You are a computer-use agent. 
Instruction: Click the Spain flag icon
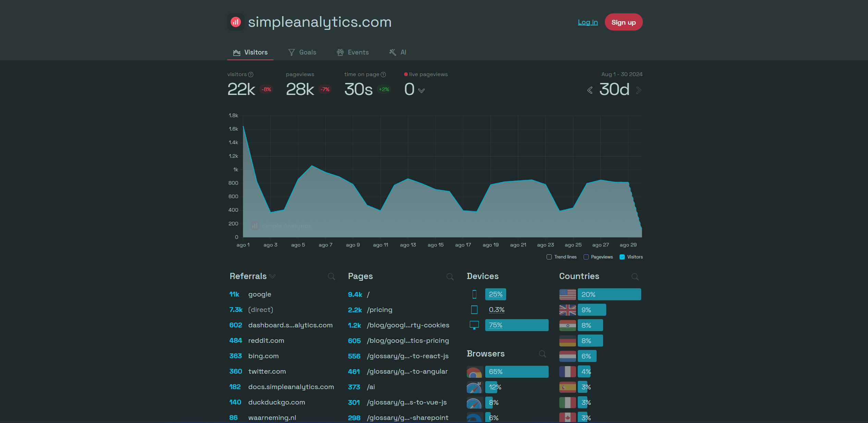pos(567,387)
